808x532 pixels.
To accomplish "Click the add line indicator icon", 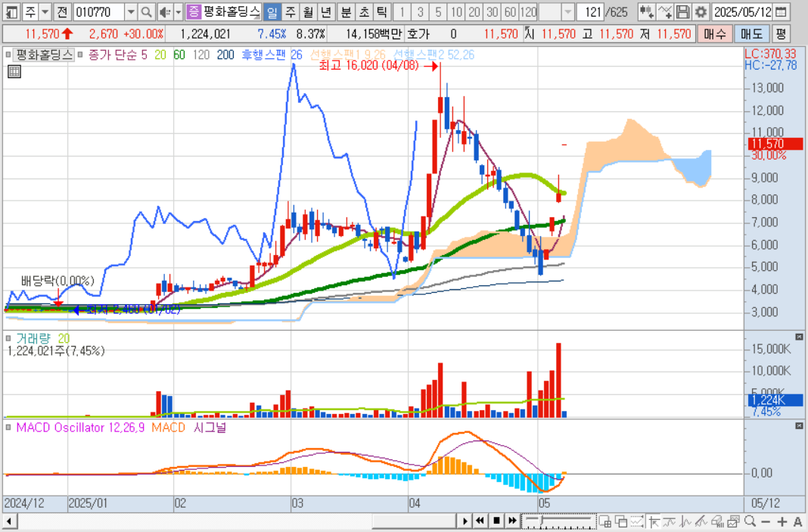I will tap(665, 11).
